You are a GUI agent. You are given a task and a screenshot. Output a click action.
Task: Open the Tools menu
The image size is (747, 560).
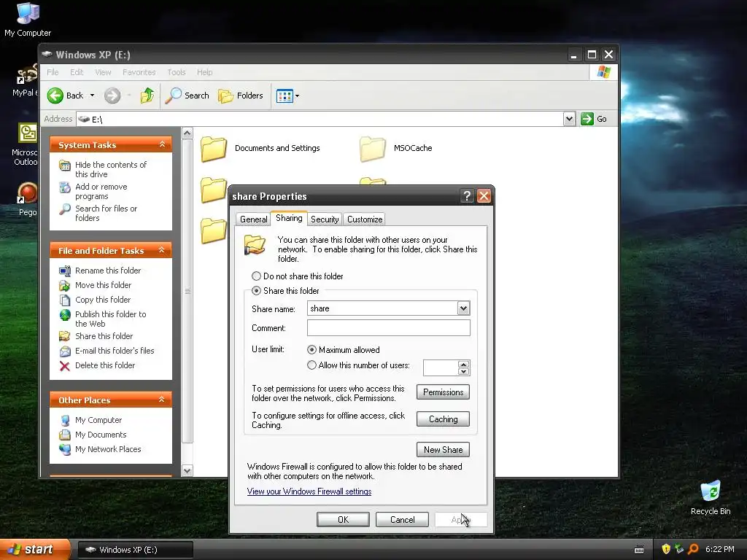pyautogui.click(x=177, y=72)
